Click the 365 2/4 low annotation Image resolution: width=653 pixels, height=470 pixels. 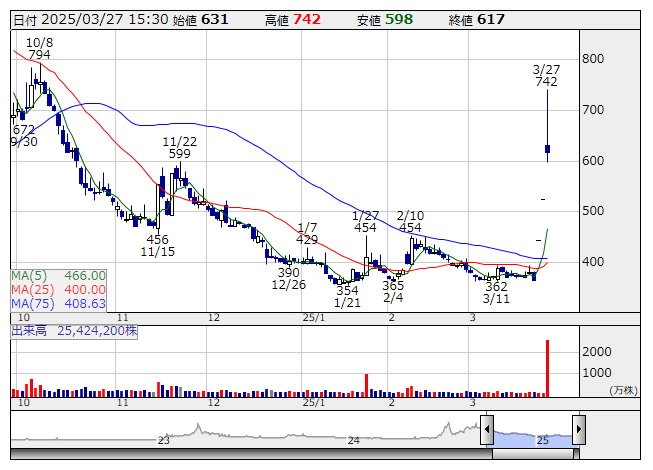point(393,291)
